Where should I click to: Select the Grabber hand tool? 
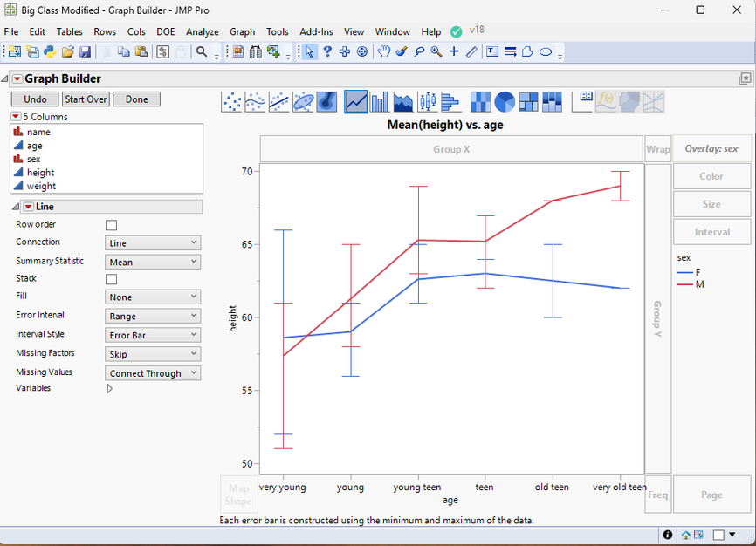384,51
